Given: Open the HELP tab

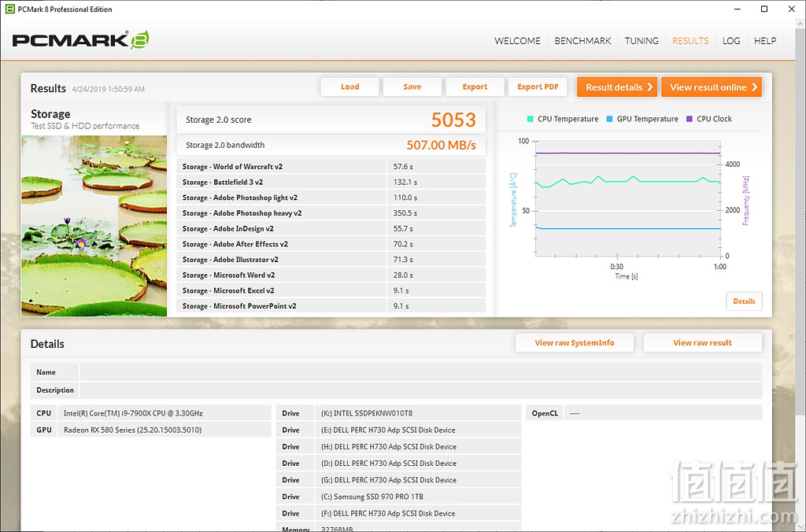Looking at the screenshot, I should [765, 41].
